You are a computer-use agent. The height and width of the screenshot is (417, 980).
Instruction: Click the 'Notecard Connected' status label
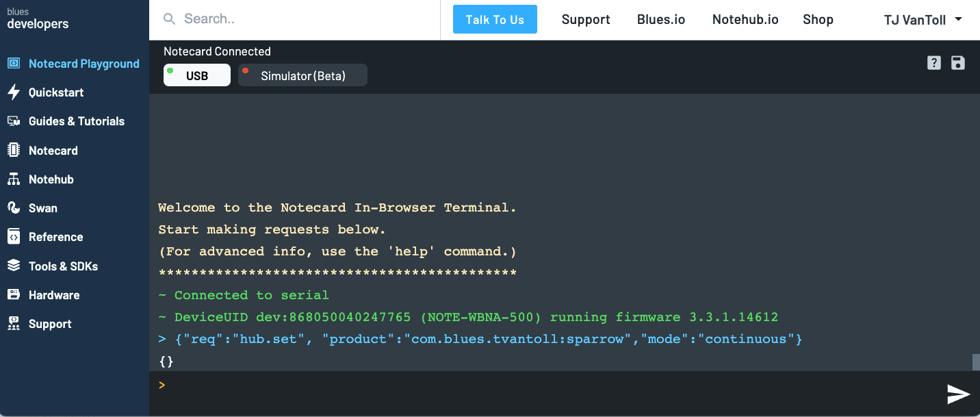click(217, 51)
